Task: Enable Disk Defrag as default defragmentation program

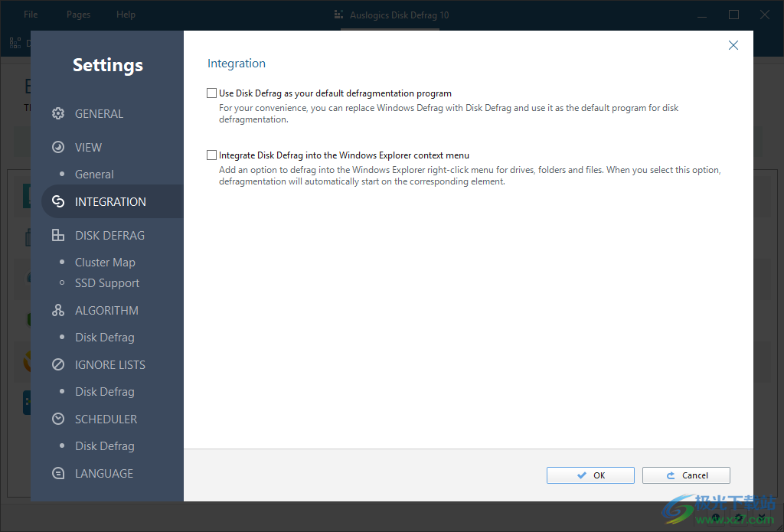Action: tap(211, 93)
